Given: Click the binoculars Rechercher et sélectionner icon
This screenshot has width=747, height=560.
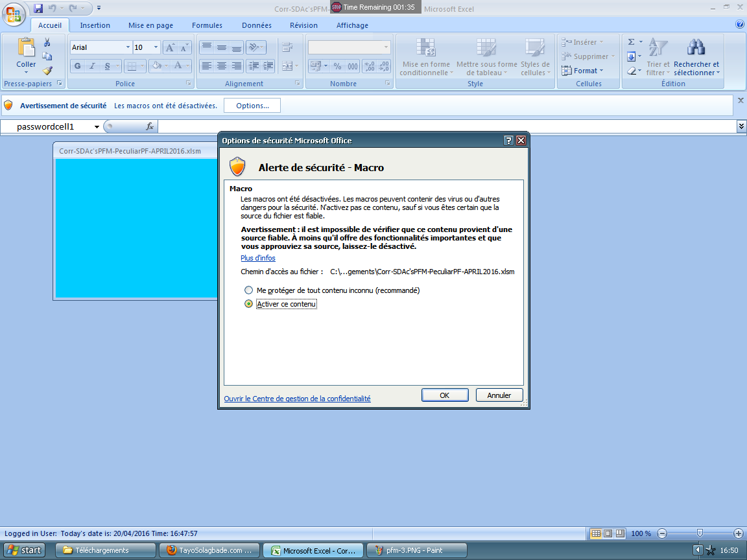Looking at the screenshot, I should [x=696, y=47].
